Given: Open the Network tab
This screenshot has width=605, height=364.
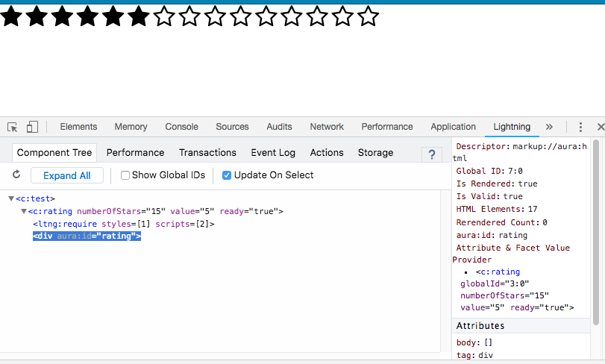Looking at the screenshot, I should [x=327, y=127].
